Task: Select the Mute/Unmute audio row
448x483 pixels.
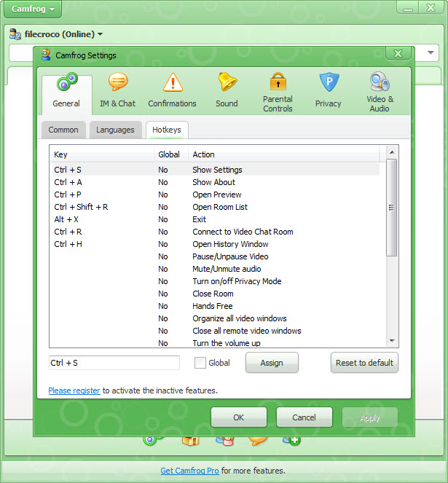Action: (215, 269)
